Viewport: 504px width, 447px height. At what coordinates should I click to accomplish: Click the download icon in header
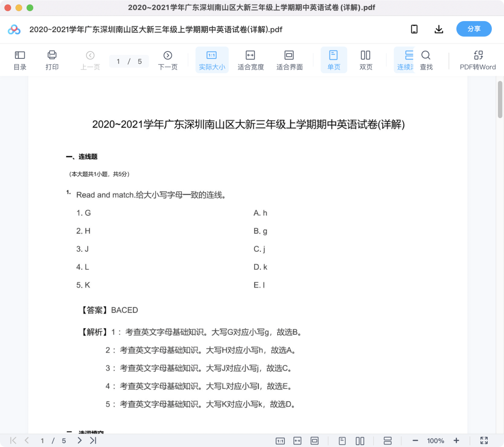(439, 29)
